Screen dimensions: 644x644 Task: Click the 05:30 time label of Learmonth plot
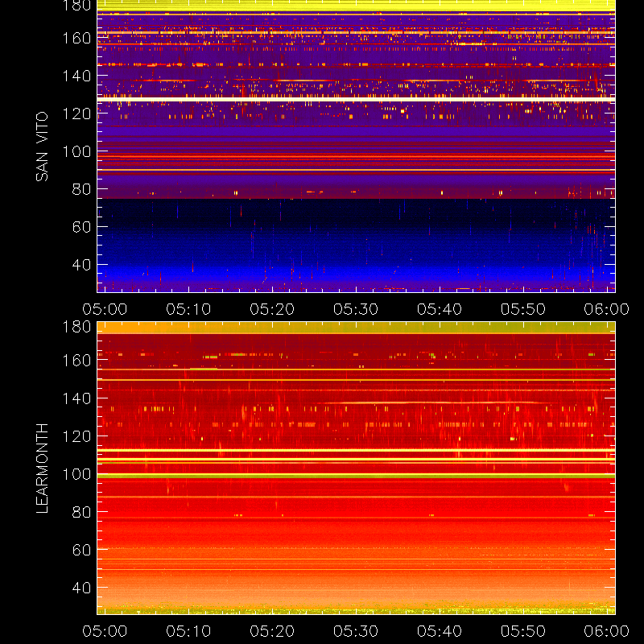point(356,631)
